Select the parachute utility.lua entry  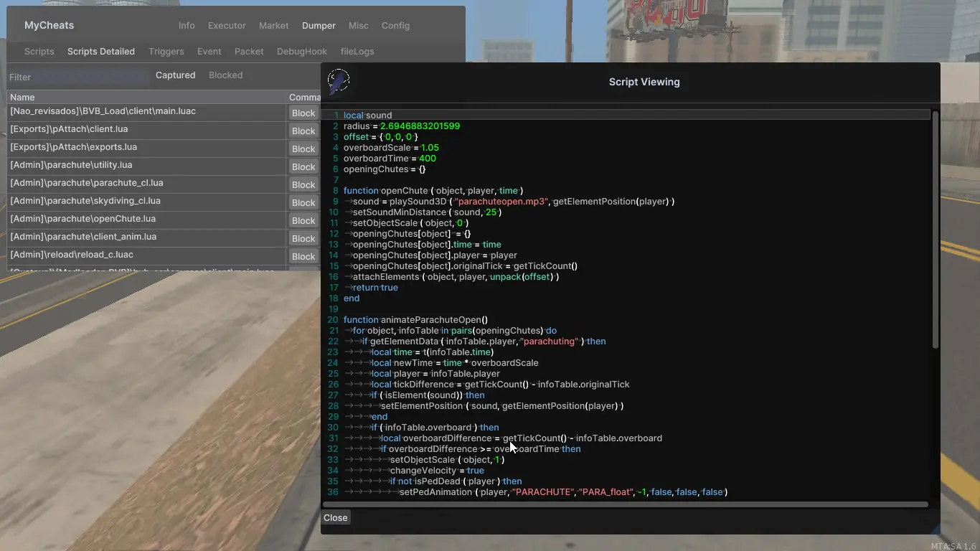143,165
